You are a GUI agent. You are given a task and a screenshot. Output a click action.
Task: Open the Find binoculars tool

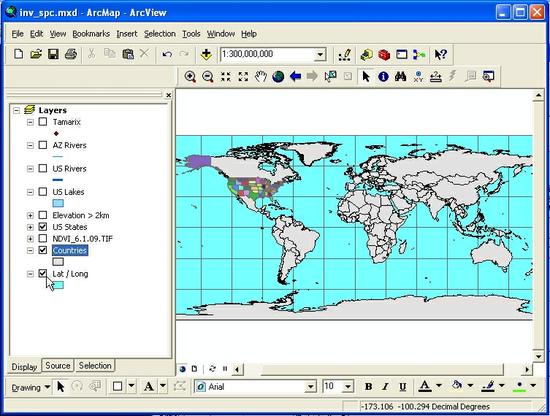401,76
